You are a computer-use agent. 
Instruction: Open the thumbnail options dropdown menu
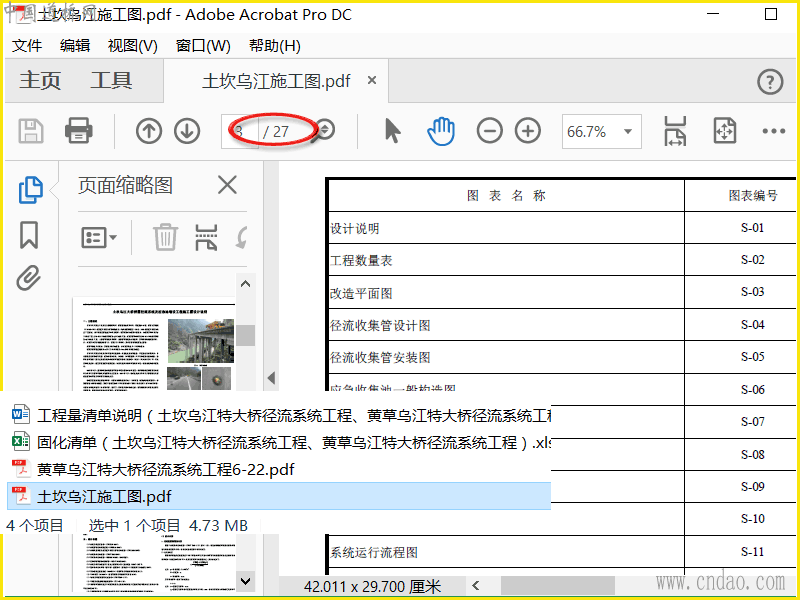98,238
